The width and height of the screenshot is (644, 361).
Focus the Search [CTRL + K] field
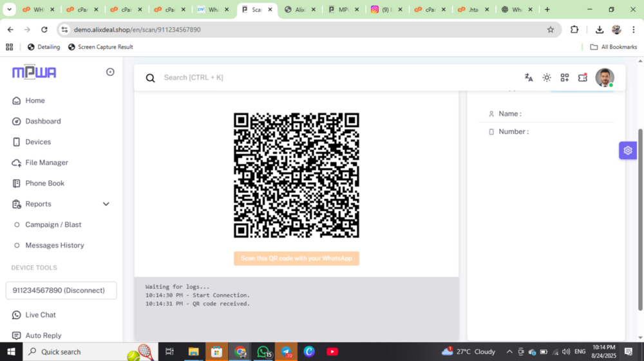[x=193, y=77]
